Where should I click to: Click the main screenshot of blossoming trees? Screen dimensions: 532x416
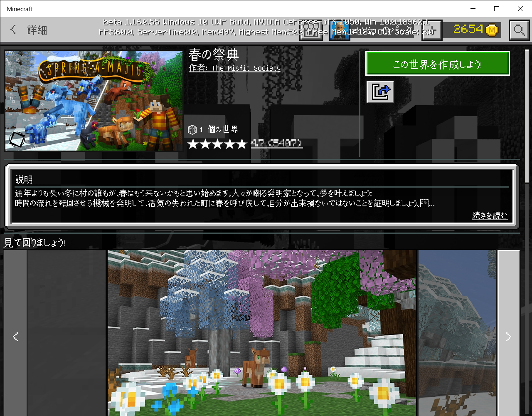[262, 333]
